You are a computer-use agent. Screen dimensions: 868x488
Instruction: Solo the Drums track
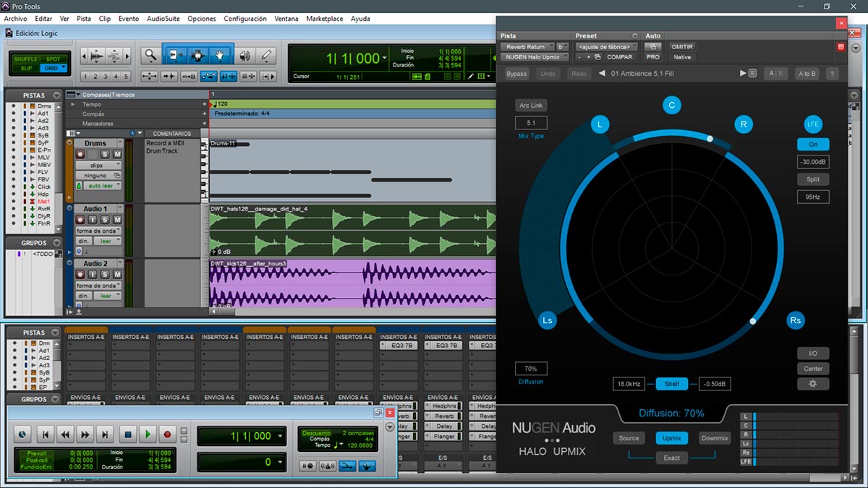(x=106, y=154)
